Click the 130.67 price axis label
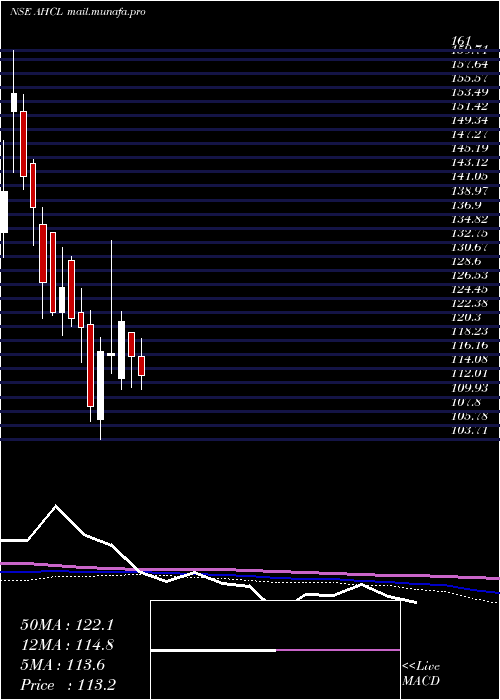500x700 pixels. tap(469, 246)
